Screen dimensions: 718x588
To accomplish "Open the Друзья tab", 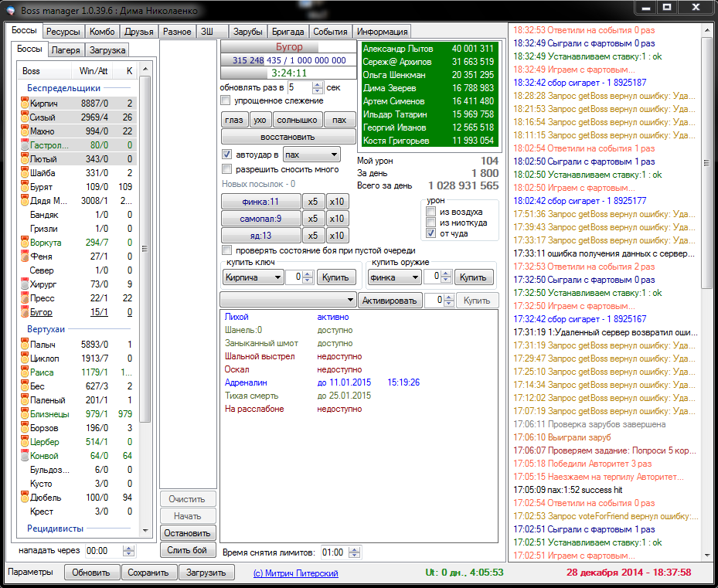I will click(139, 32).
